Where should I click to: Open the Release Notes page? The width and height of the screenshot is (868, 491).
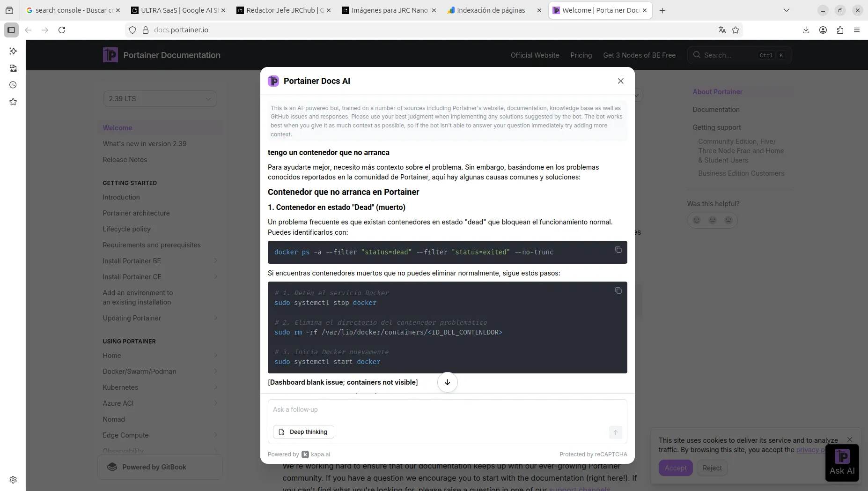point(125,160)
